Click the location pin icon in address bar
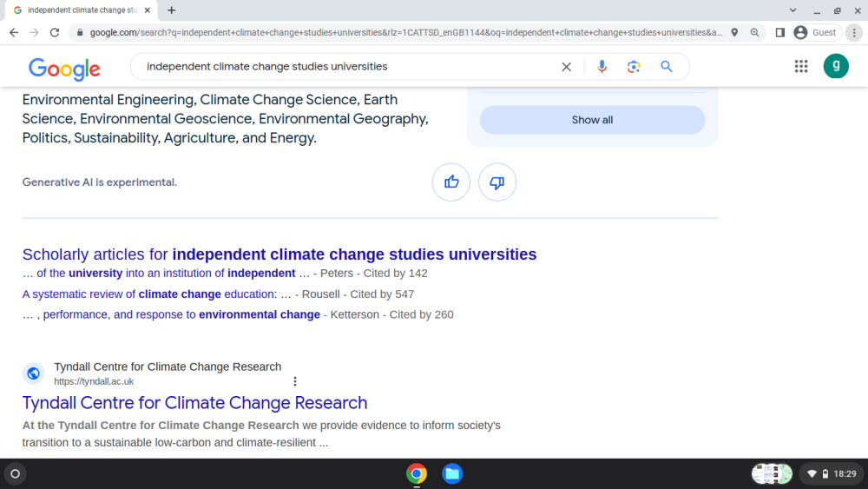868x489 pixels. pyautogui.click(x=734, y=33)
